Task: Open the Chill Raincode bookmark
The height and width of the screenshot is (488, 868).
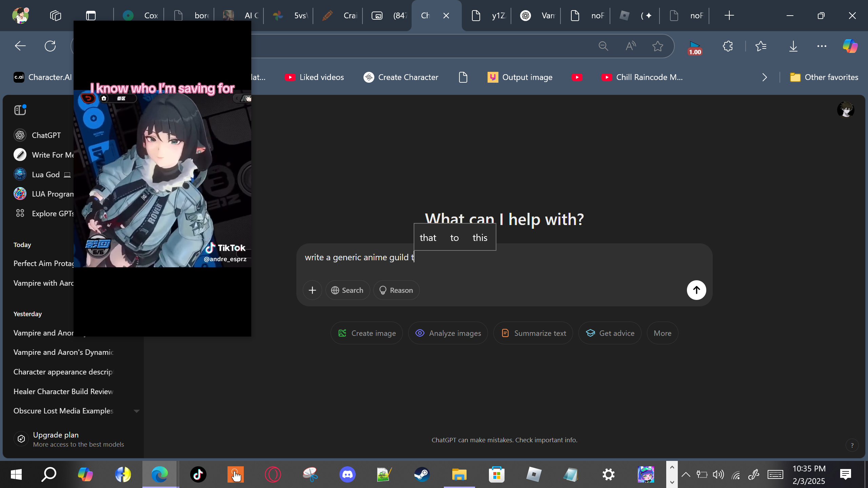Action: pyautogui.click(x=642, y=77)
